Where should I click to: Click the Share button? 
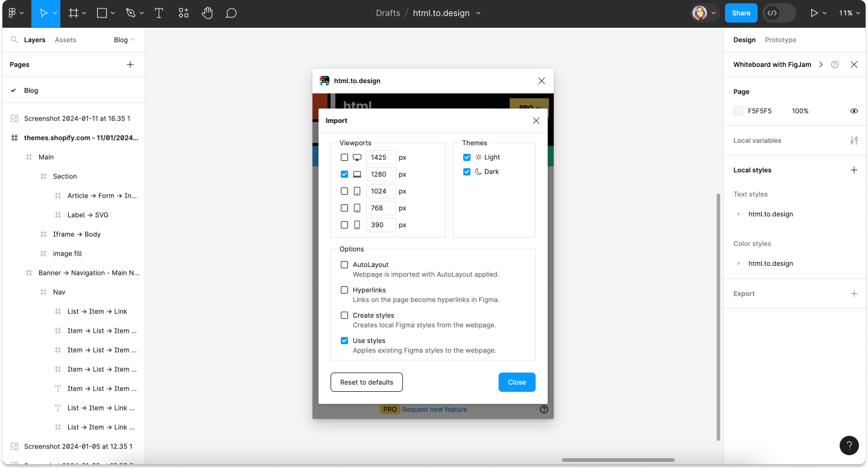click(x=741, y=13)
